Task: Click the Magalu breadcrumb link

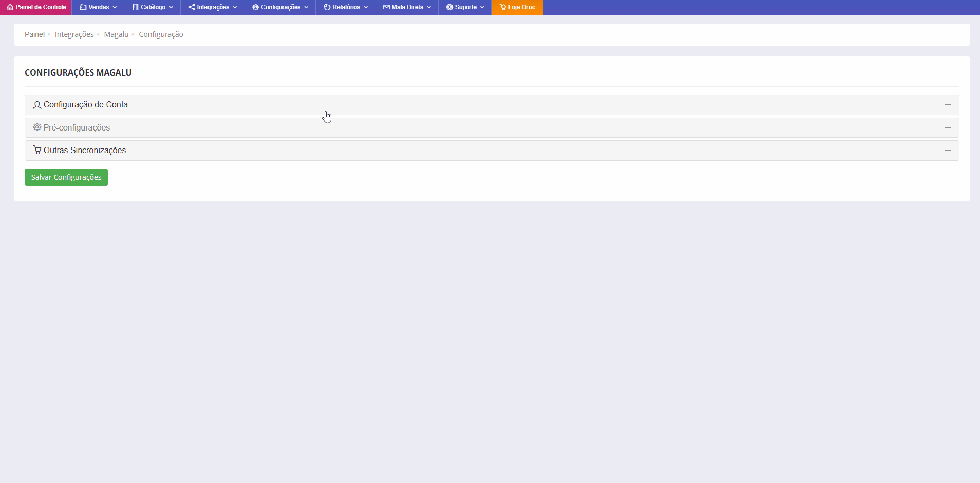Action: 116,34
